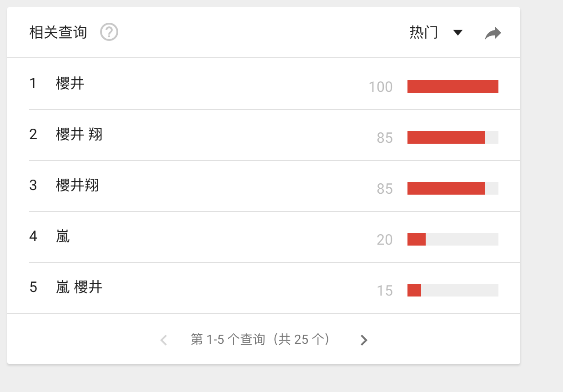Viewport: 563px width, 392px height.
Task: Click the previous page arrow
Action: [x=164, y=340]
